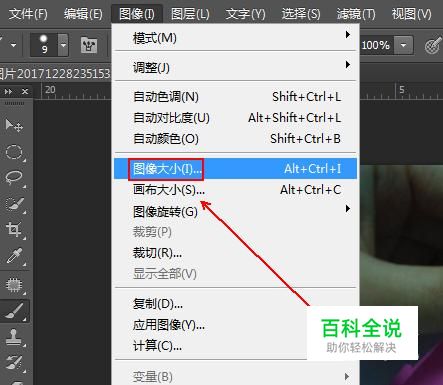
Task: Click the 图像(I) menu
Action: (137, 14)
